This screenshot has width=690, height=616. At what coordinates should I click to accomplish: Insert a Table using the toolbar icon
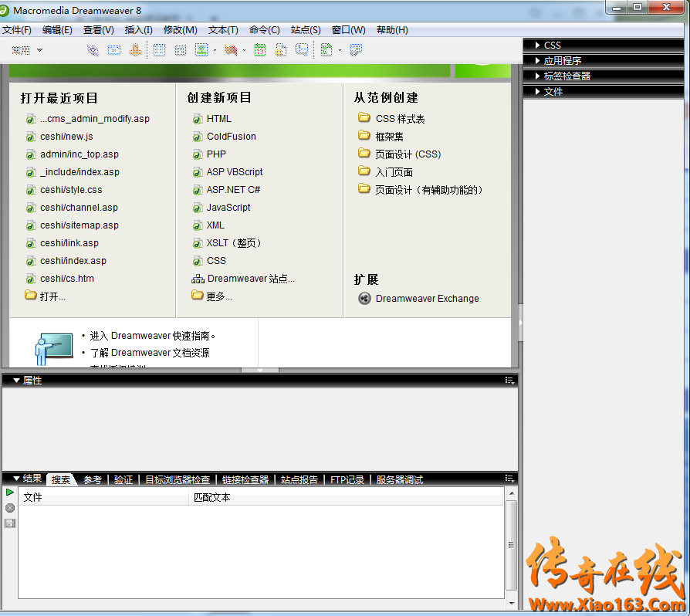(159, 50)
